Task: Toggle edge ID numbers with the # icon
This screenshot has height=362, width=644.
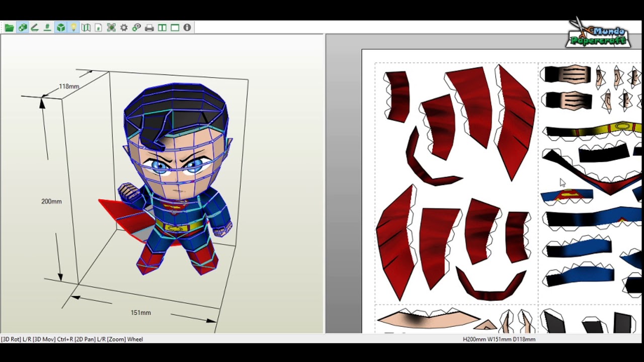Action: click(x=47, y=28)
